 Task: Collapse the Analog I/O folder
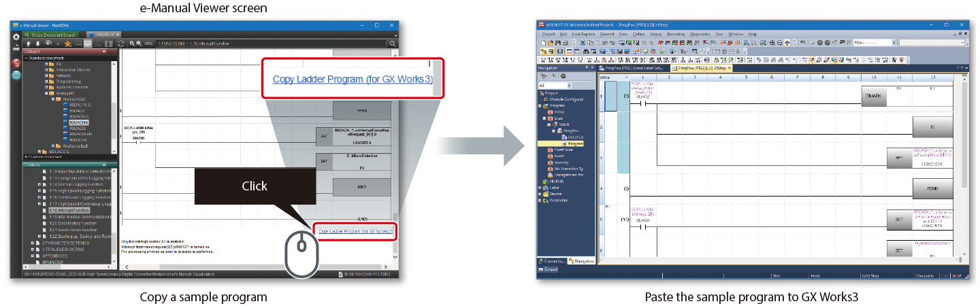47,93
